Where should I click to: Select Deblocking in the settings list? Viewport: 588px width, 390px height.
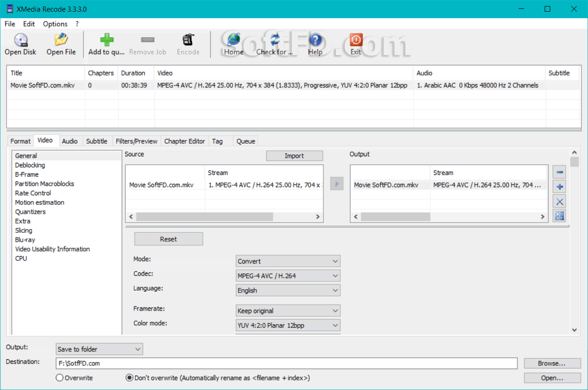pos(30,165)
